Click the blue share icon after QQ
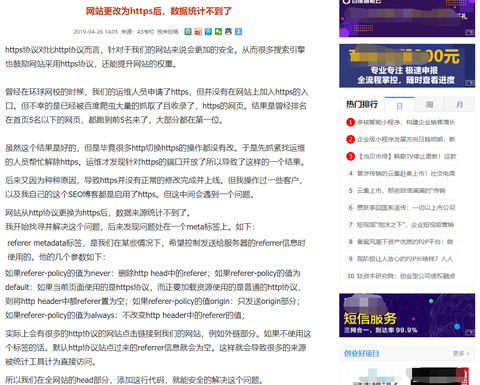The height and width of the screenshot is (385, 480). coord(238,32)
